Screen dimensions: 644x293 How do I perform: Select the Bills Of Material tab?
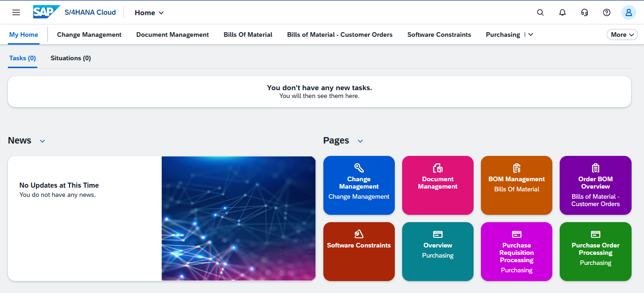click(x=248, y=34)
